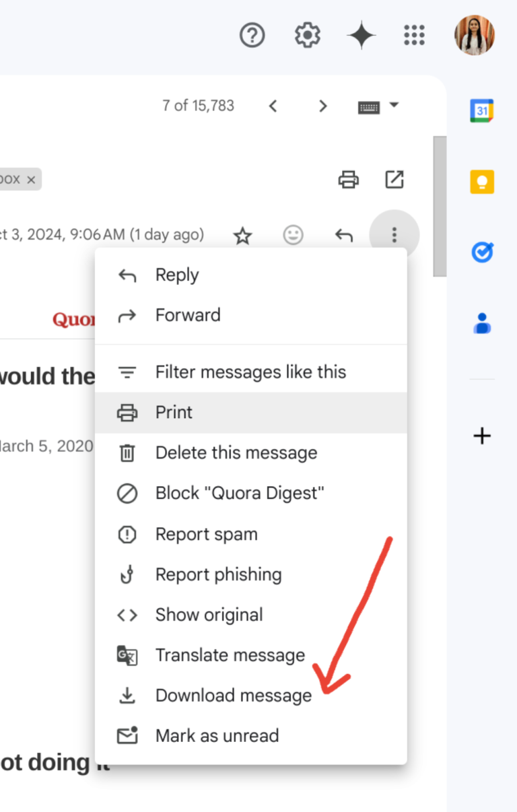This screenshot has height=812, width=517.
Task: Open Google Tasks from the side panel
Action: pos(482,252)
